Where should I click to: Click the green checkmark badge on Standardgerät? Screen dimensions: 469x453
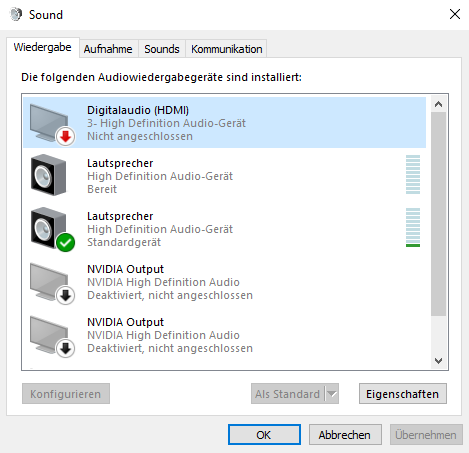[66, 242]
